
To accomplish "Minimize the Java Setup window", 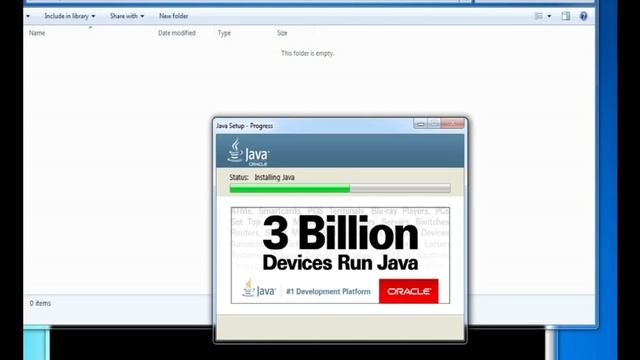I will (420, 124).
